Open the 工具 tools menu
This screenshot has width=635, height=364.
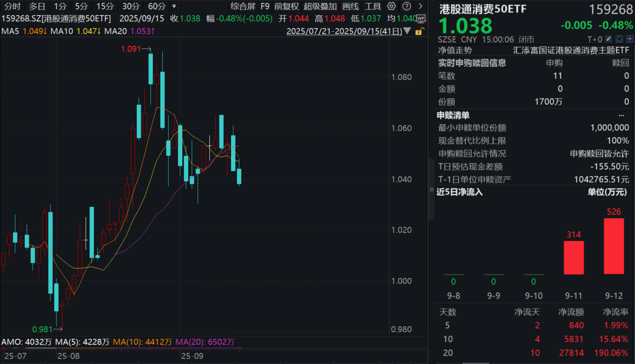click(373, 6)
